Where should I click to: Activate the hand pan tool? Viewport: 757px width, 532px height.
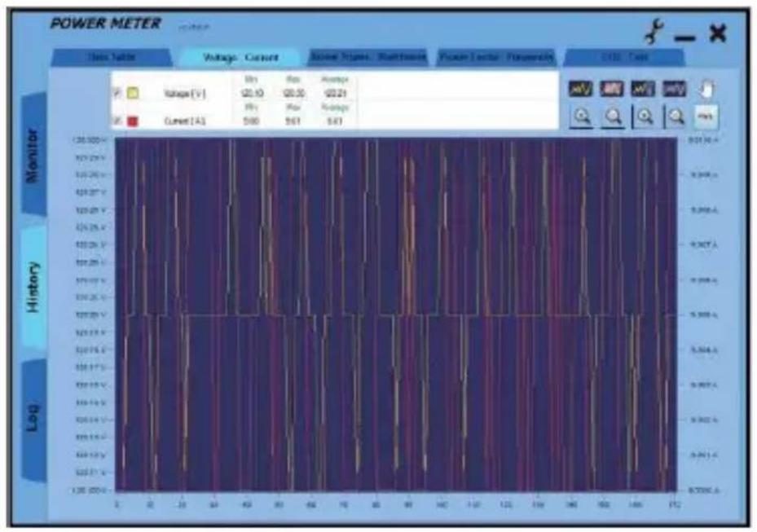(x=706, y=90)
